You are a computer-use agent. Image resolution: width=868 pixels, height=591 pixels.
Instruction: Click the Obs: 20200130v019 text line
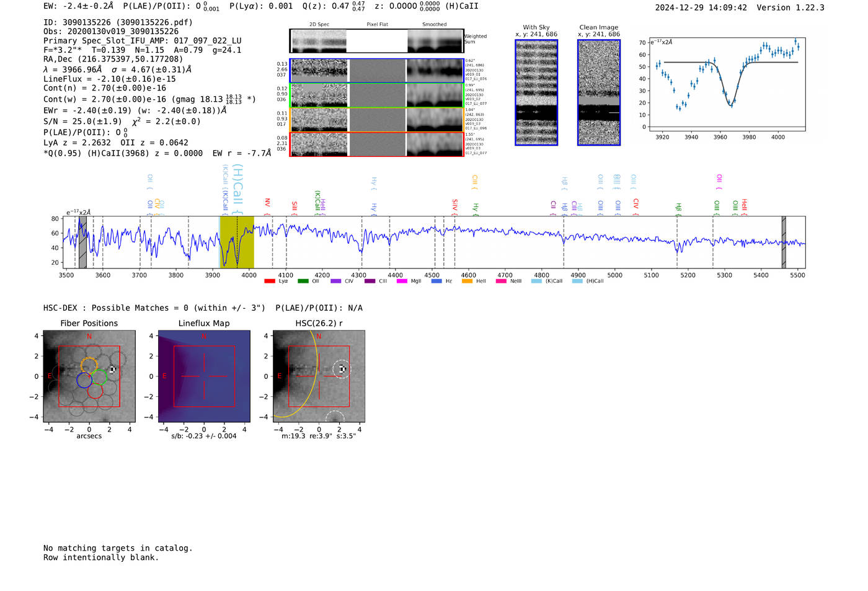point(111,32)
